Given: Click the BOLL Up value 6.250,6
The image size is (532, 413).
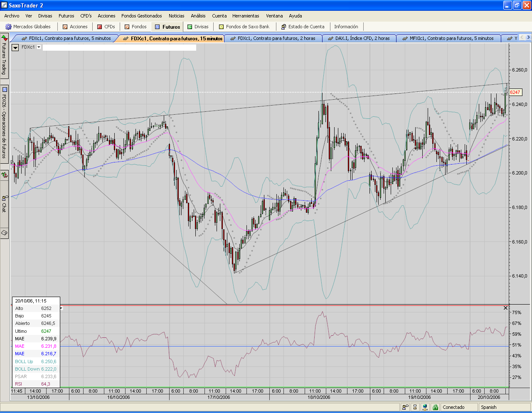Looking at the screenshot, I should [x=49, y=361].
